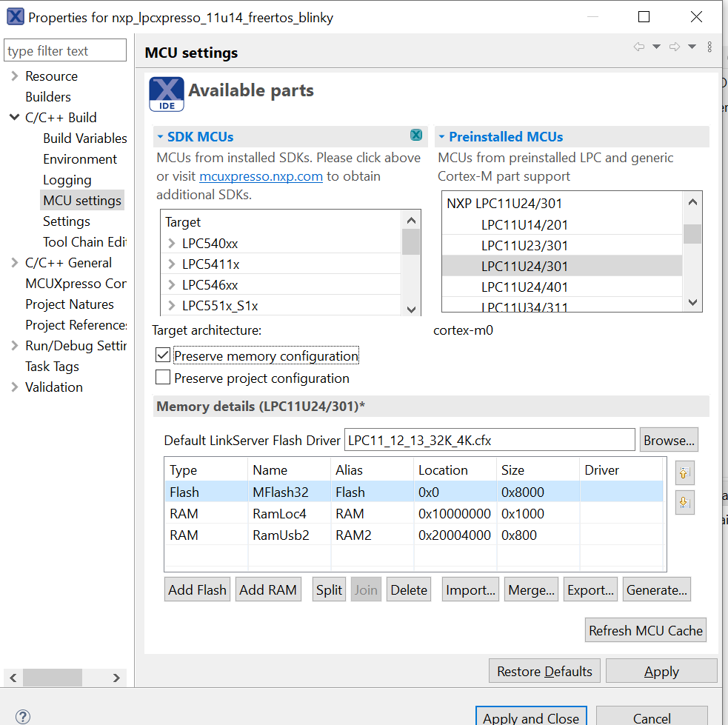Open MCUXpresso Config page

(76, 283)
